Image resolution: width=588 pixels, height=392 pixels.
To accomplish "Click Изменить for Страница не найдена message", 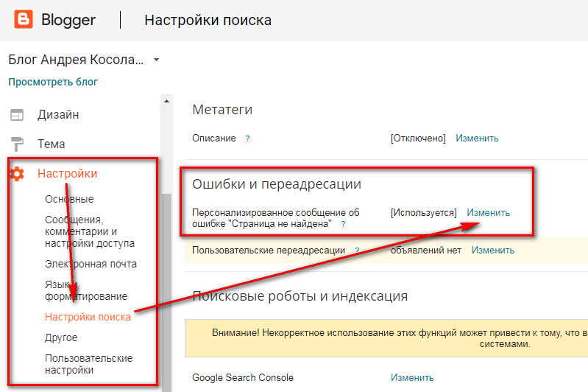I will click(x=488, y=212).
